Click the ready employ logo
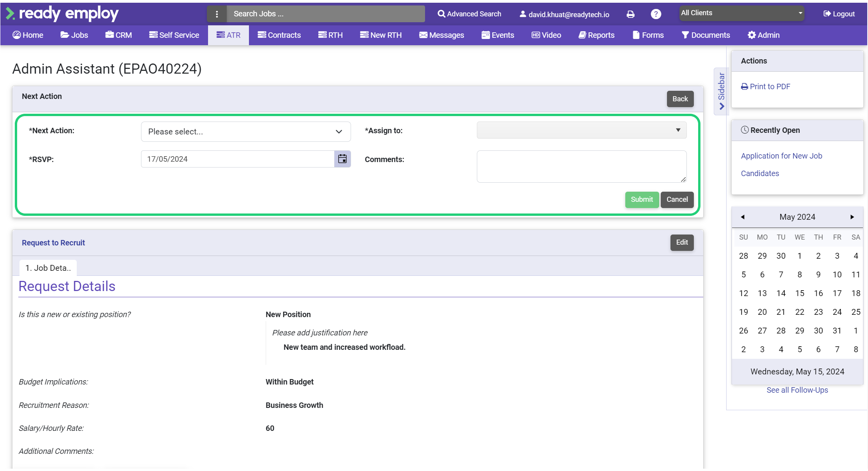This screenshot has height=471, width=868. (x=62, y=14)
